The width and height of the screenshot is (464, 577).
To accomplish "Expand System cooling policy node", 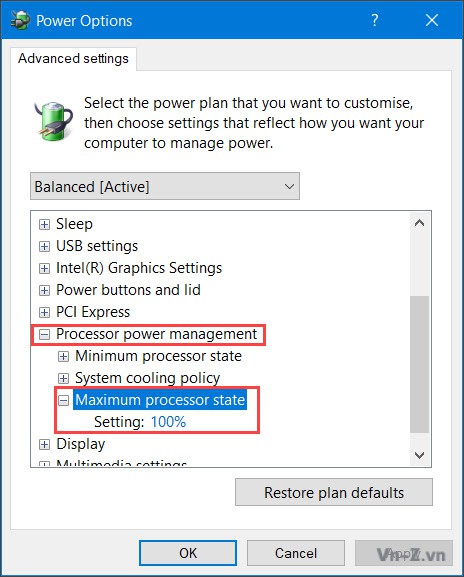I will (63, 378).
